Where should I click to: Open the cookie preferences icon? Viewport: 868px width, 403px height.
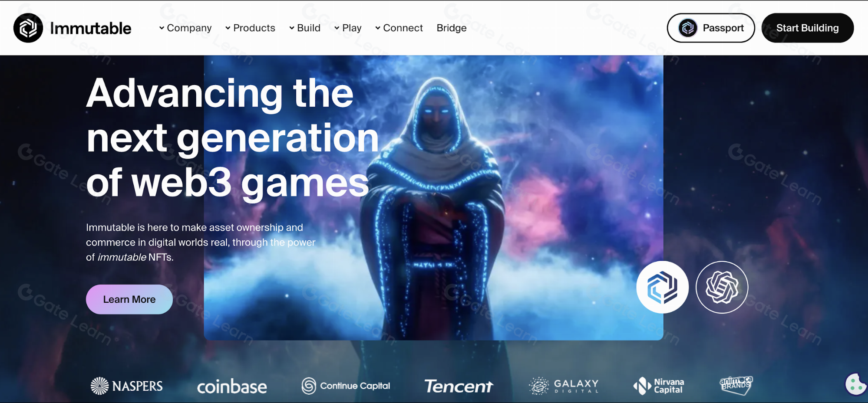click(856, 384)
